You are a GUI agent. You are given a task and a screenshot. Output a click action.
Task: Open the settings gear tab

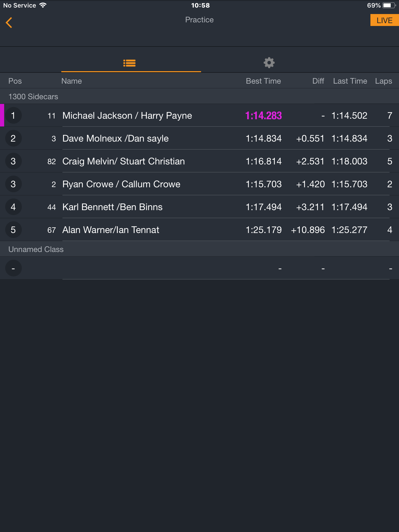[269, 63]
